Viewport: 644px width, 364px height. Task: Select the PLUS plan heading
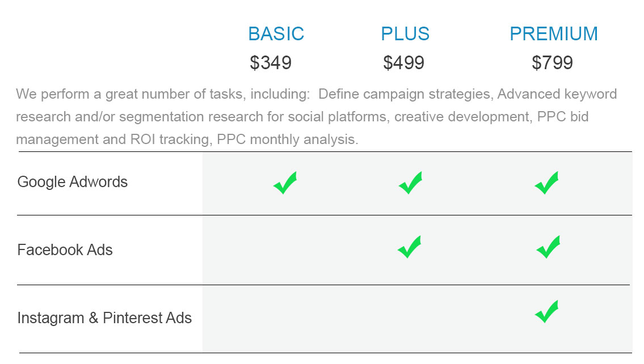405,33
